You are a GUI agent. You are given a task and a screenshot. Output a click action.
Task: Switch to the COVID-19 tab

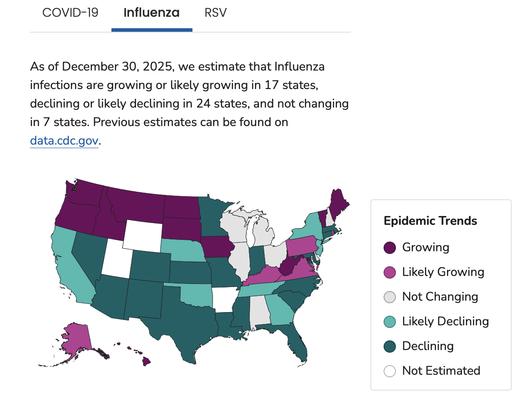(x=70, y=13)
